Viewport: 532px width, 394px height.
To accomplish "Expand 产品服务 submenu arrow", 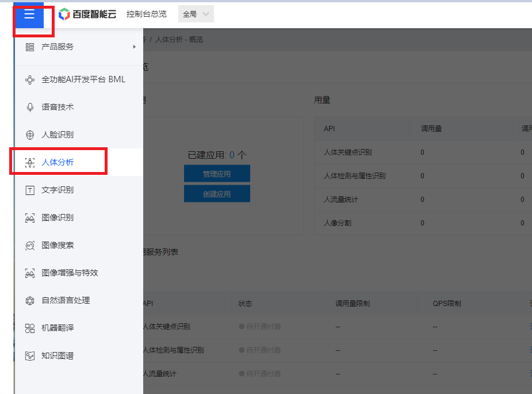I will pyautogui.click(x=135, y=47).
